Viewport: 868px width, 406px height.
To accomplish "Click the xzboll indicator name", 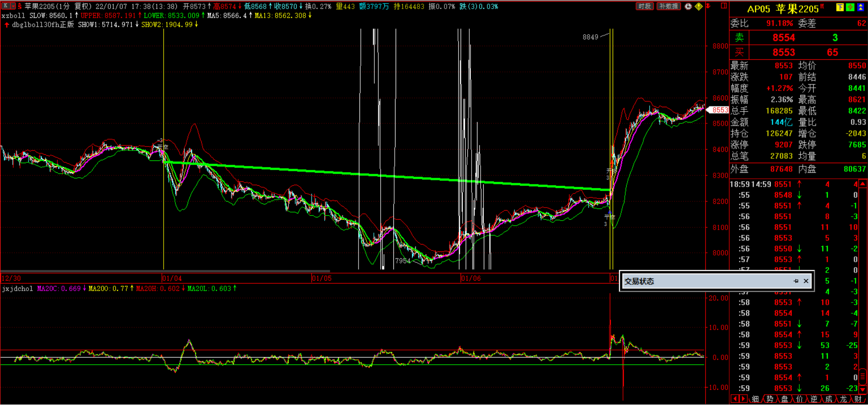I will (x=14, y=16).
